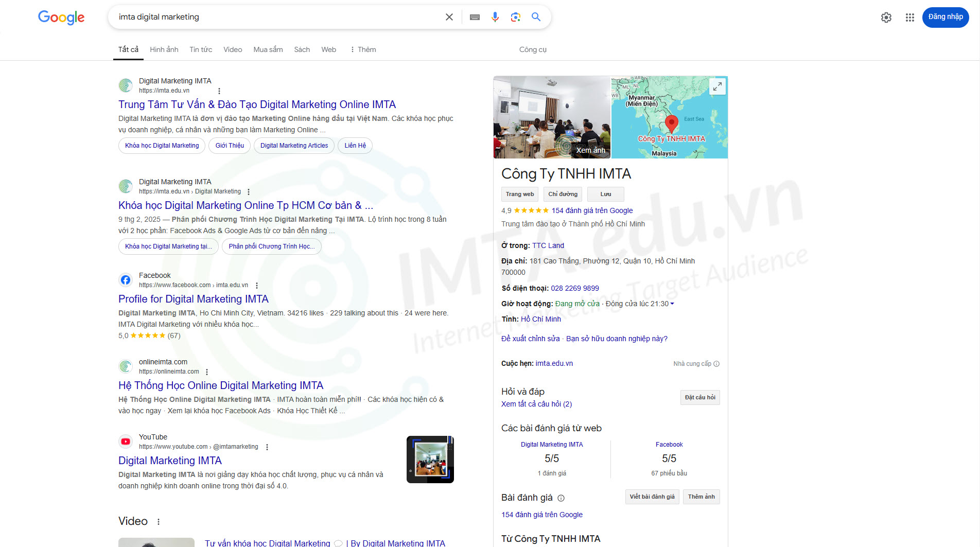
Task: Open Profile for Digital Marketing IMTA link
Action: click(x=194, y=299)
